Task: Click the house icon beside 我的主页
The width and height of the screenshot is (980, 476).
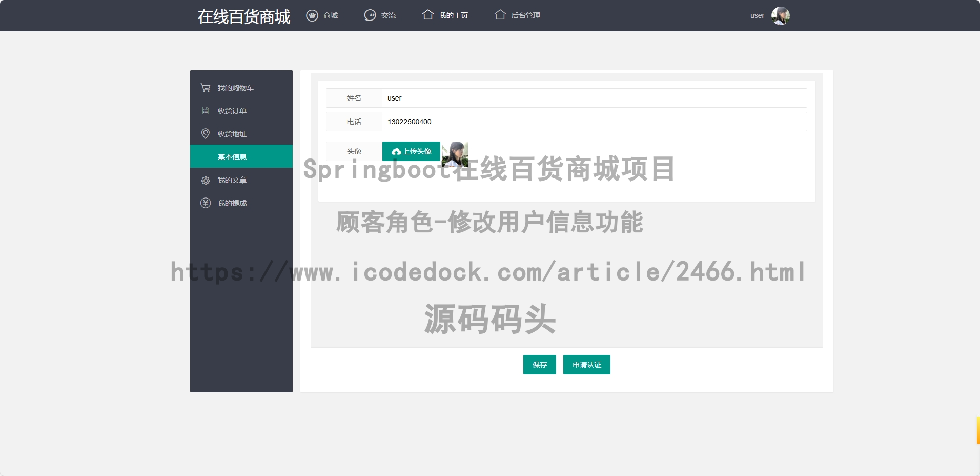Action: [428, 15]
